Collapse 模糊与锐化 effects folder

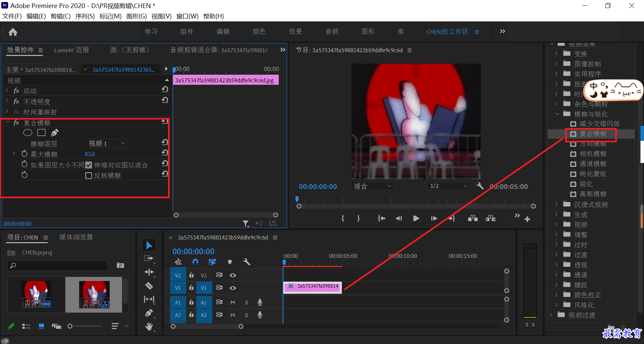[x=557, y=114]
